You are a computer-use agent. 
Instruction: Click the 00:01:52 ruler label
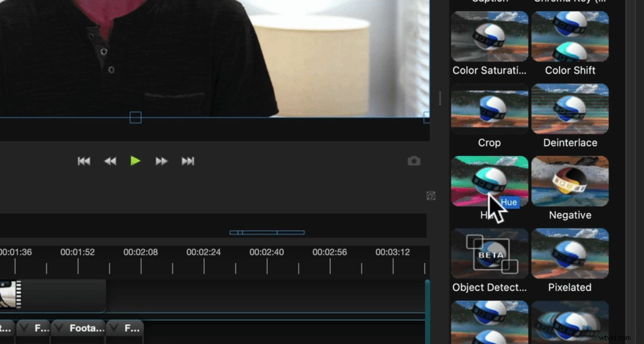tap(78, 252)
